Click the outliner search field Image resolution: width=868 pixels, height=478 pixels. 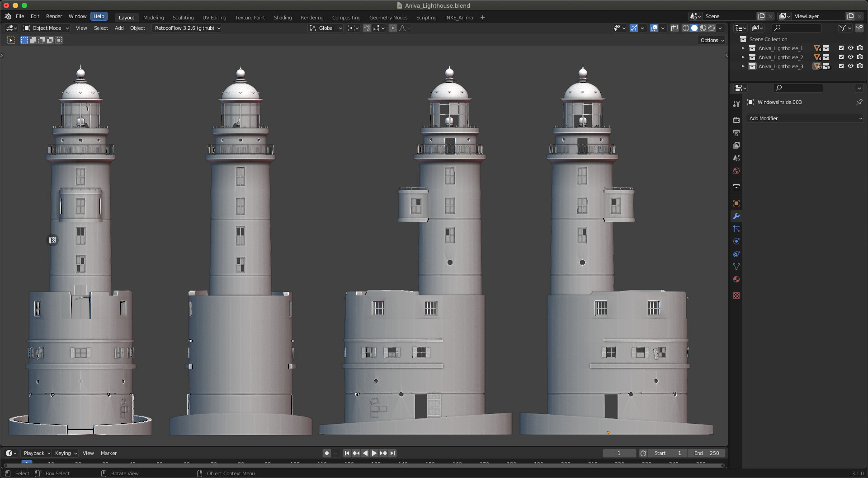coord(797,28)
